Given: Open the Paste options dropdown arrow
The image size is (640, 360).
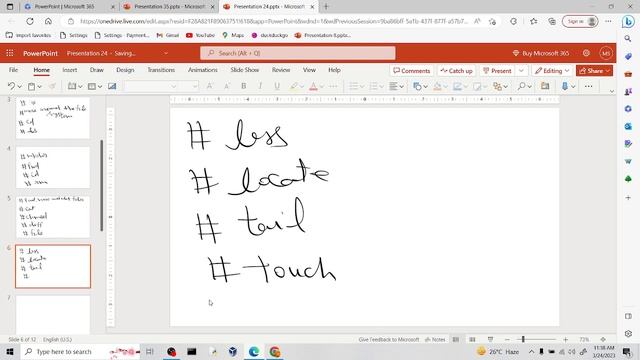Looking at the screenshot, I should click(40, 87).
